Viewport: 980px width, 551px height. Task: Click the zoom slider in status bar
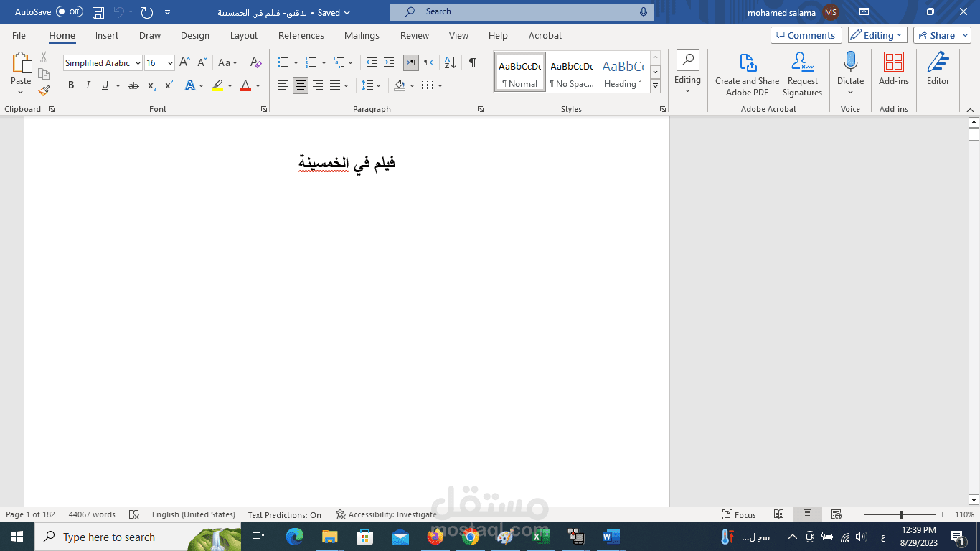pos(900,514)
